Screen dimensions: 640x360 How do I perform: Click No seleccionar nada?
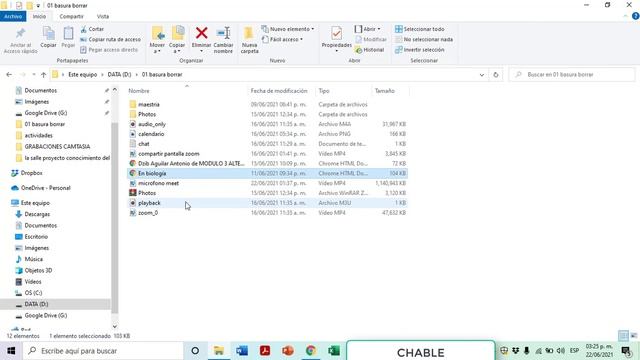[x=424, y=40]
